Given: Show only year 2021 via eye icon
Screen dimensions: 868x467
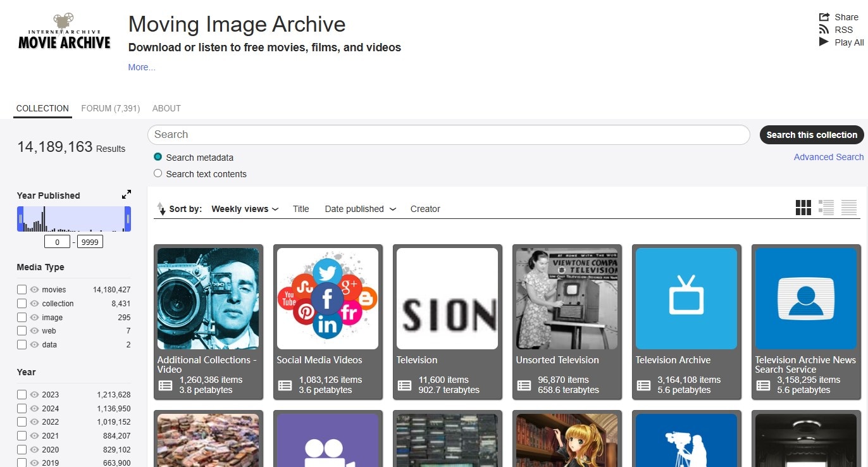Looking at the screenshot, I should coord(34,436).
